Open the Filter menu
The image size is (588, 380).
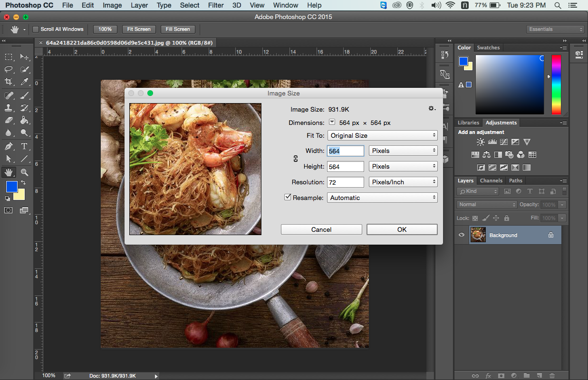[x=216, y=5]
